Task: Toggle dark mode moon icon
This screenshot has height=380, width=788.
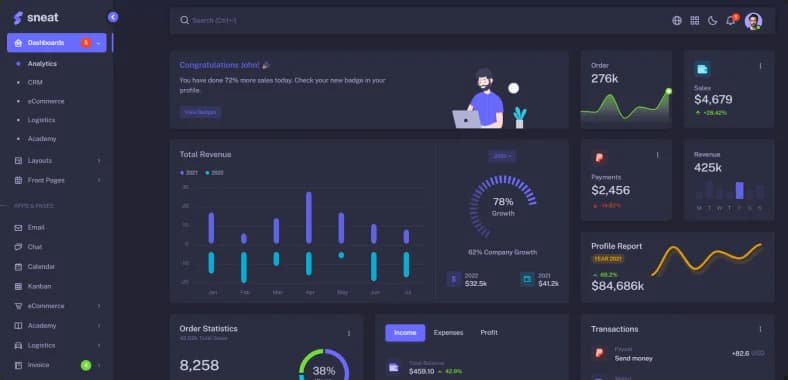Action: click(713, 21)
